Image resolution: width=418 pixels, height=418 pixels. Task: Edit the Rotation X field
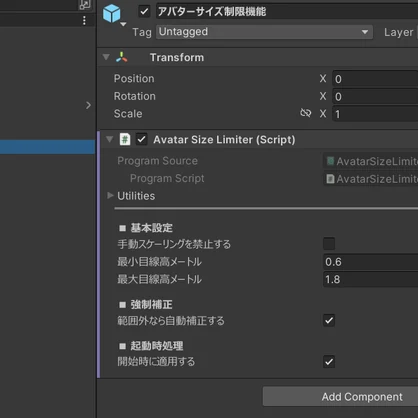375,97
